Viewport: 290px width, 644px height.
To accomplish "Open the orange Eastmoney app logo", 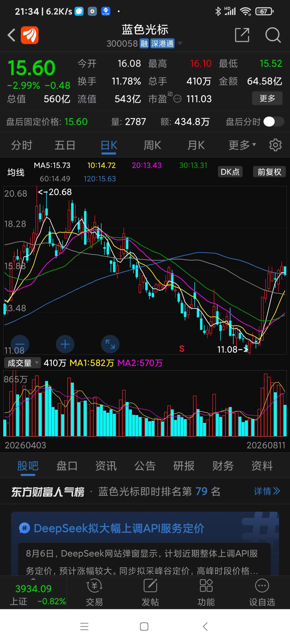I will (x=30, y=35).
